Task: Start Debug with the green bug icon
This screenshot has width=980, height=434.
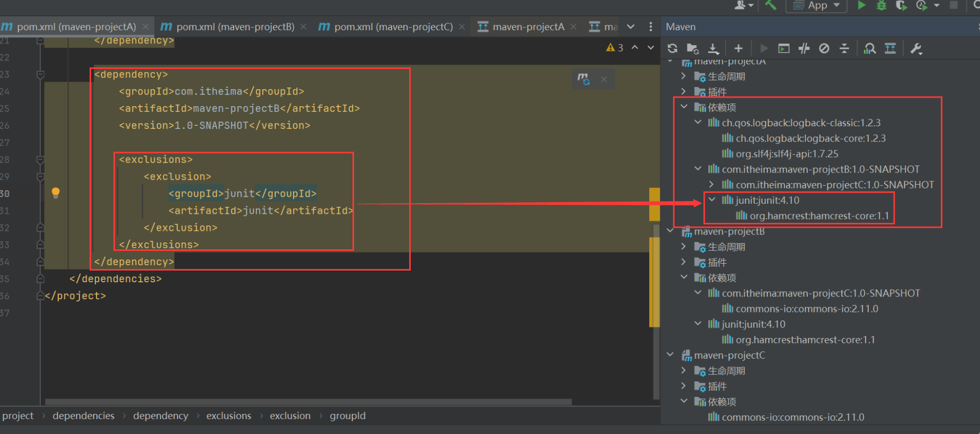Action: click(881, 5)
